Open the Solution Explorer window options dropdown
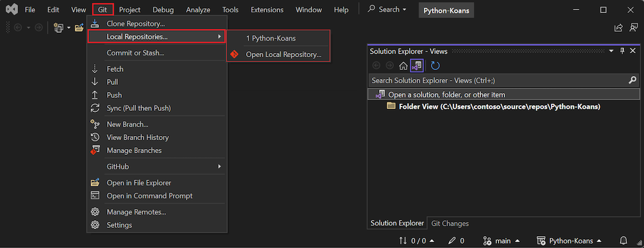The height and width of the screenshot is (248, 644). pos(611,51)
